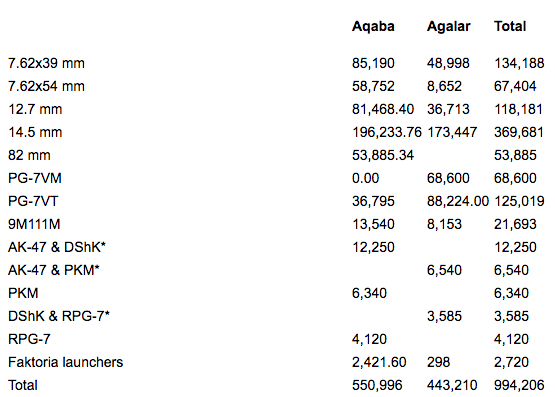This screenshot has width=555, height=397.
Task: Click the PG-7VT row label
Action: (x=33, y=201)
